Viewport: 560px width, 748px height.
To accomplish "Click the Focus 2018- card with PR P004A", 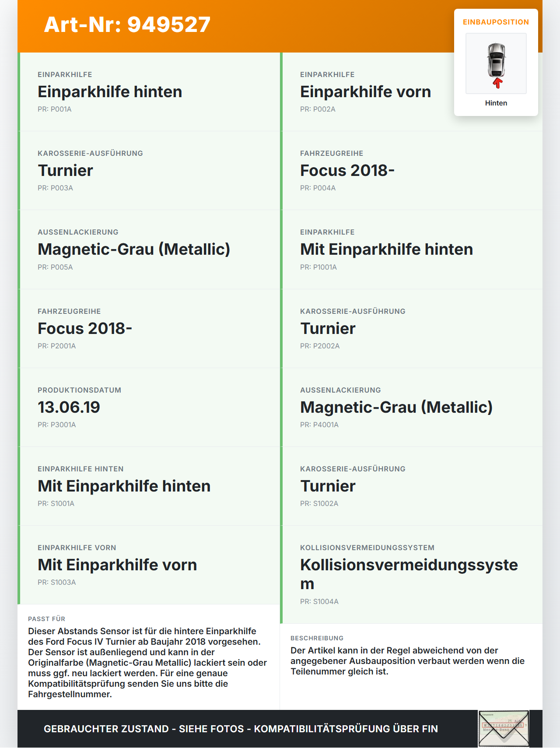I will 411,171.
